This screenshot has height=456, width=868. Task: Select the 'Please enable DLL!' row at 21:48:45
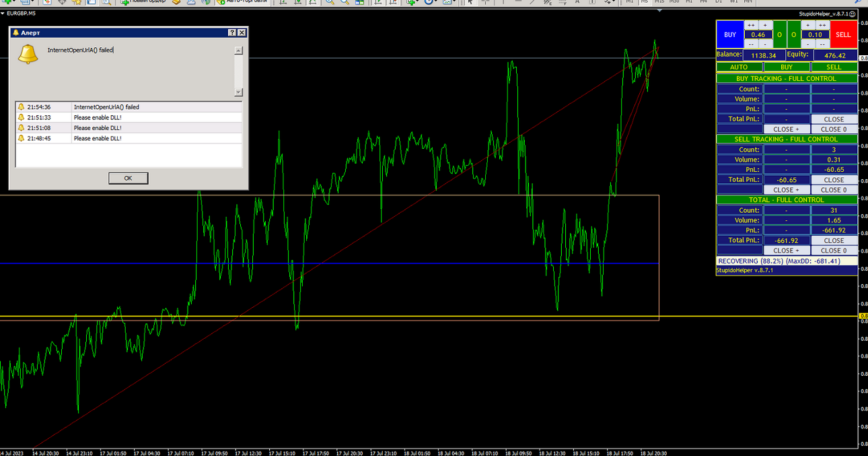[129, 138]
